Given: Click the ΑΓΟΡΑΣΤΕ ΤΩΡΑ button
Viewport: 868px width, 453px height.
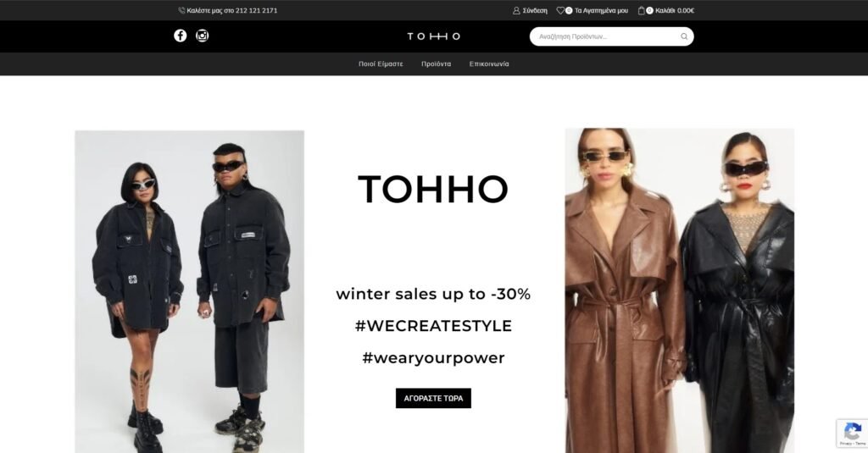Looking at the screenshot, I should tap(433, 398).
